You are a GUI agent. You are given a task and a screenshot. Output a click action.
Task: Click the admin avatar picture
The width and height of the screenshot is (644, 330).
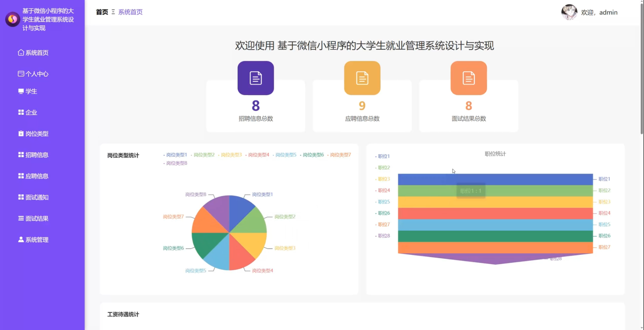569,12
